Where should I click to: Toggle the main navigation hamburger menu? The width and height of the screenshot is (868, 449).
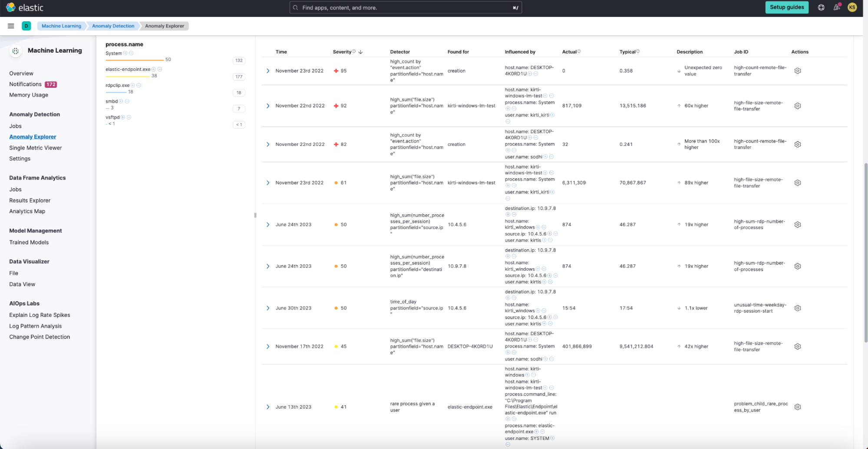(x=11, y=26)
